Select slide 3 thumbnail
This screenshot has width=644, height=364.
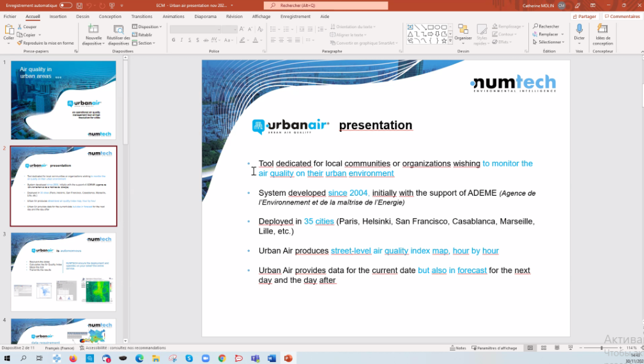pyautogui.click(x=64, y=272)
